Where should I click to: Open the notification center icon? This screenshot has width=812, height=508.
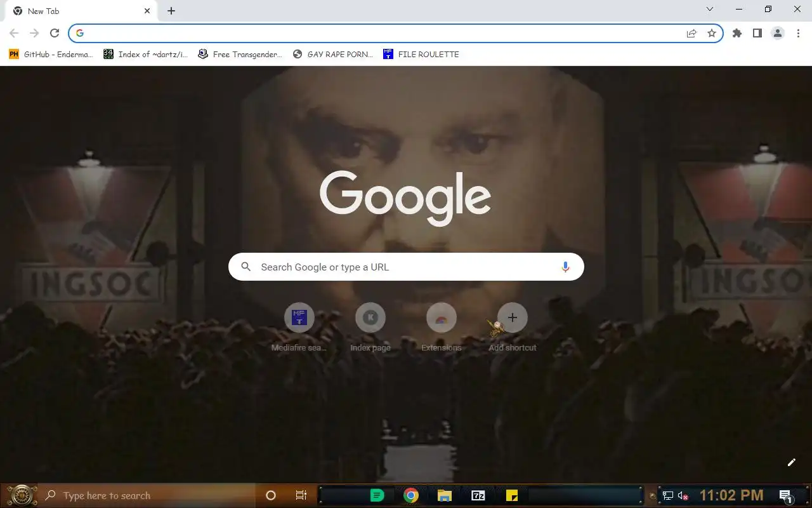tap(785, 495)
